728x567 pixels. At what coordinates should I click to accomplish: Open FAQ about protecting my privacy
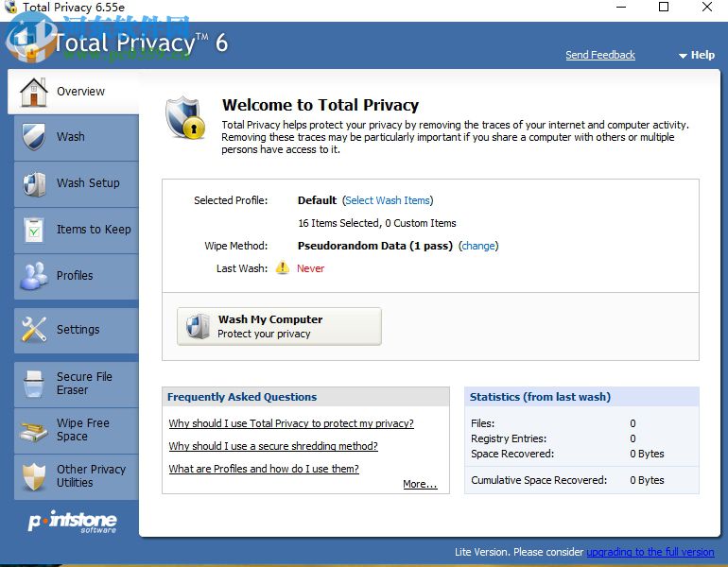(x=291, y=423)
